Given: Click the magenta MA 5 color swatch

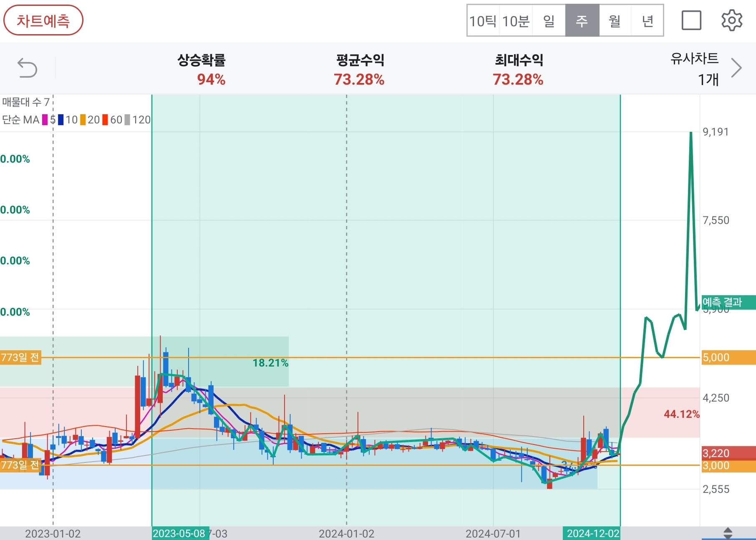Looking at the screenshot, I should click(x=45, y=120).
